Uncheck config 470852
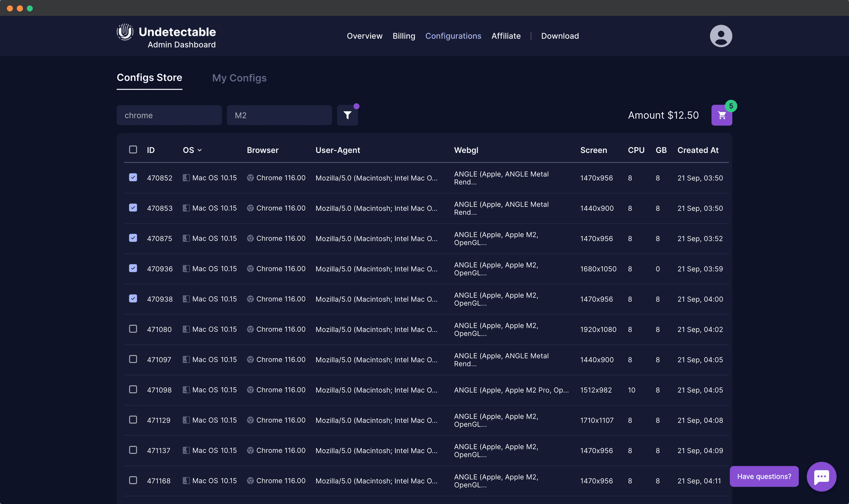 (x=133, y=177)
